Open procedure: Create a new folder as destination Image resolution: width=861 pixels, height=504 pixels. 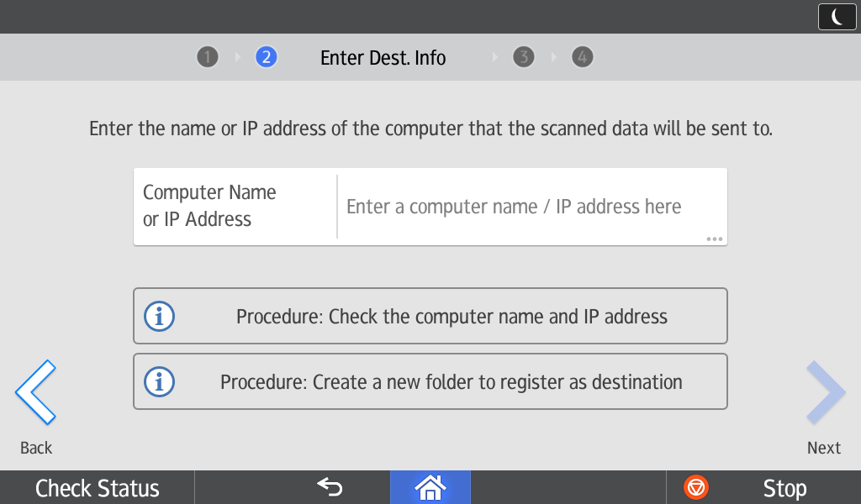[x=451, y=382]
